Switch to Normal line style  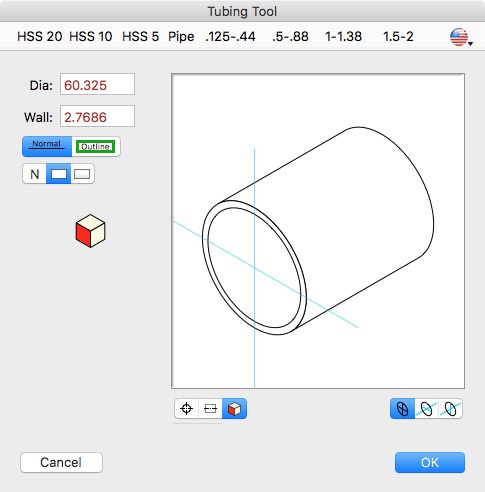tap(47, 146)
